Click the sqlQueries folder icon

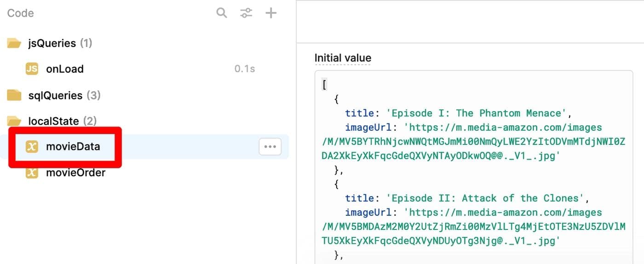coord(14,95)
